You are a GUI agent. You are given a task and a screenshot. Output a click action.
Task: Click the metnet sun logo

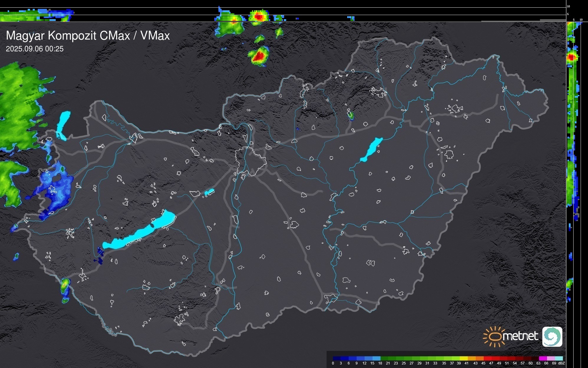(x=494, y=336)
